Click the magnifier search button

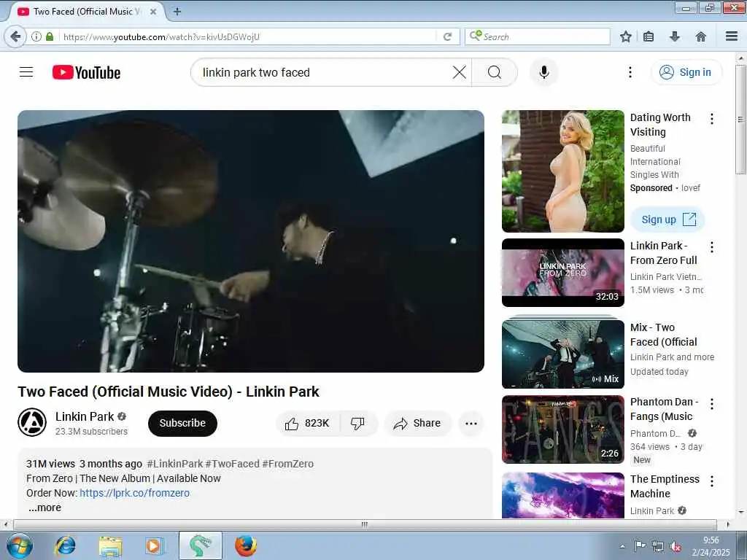(x=495, y=72)
